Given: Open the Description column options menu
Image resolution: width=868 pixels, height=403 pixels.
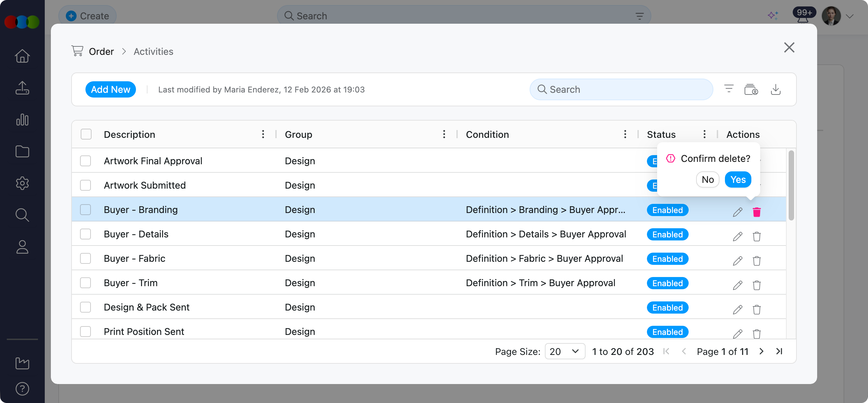Looking at the screenshot, I should click(x=263, y=134).
